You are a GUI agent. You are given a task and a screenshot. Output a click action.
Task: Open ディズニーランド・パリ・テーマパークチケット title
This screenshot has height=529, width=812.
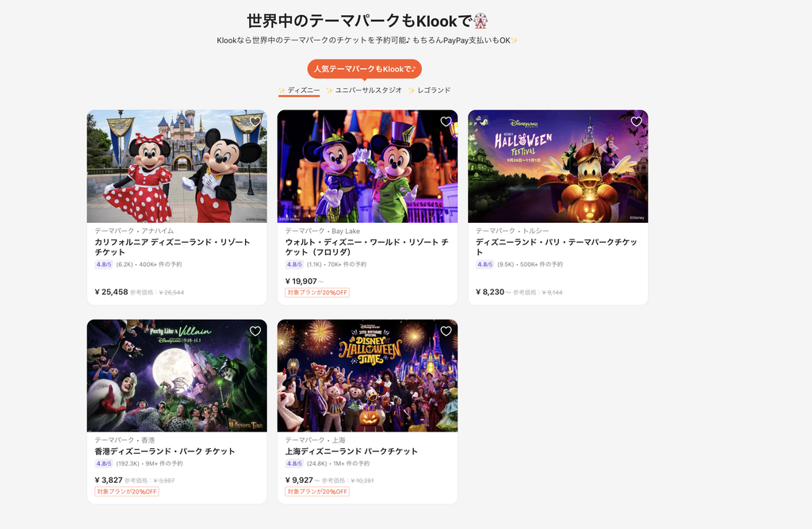pos(557,247)
